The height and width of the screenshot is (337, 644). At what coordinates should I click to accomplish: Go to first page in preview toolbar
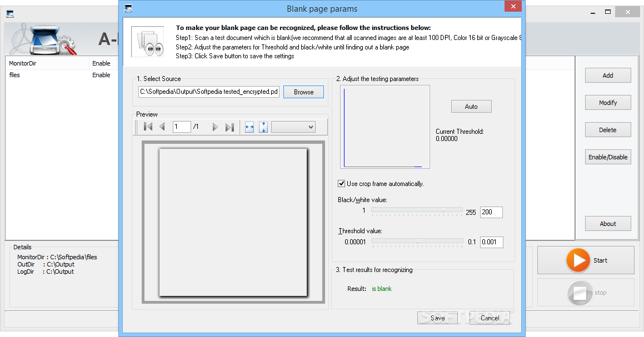148,127
